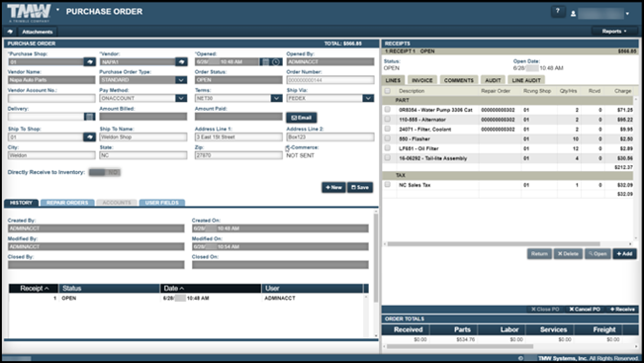Open the calendar icon next to Opened date

pos(266,62)
